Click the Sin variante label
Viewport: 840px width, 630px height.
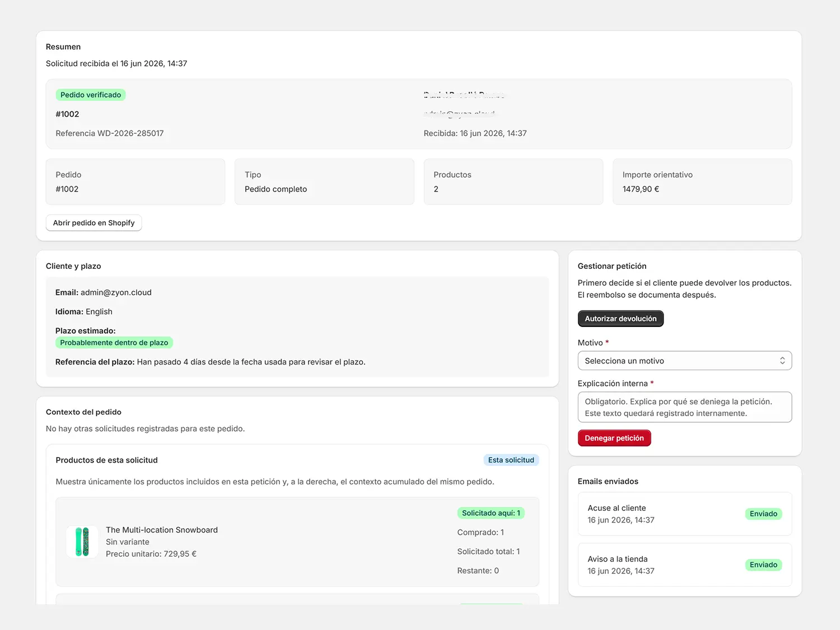128,542
